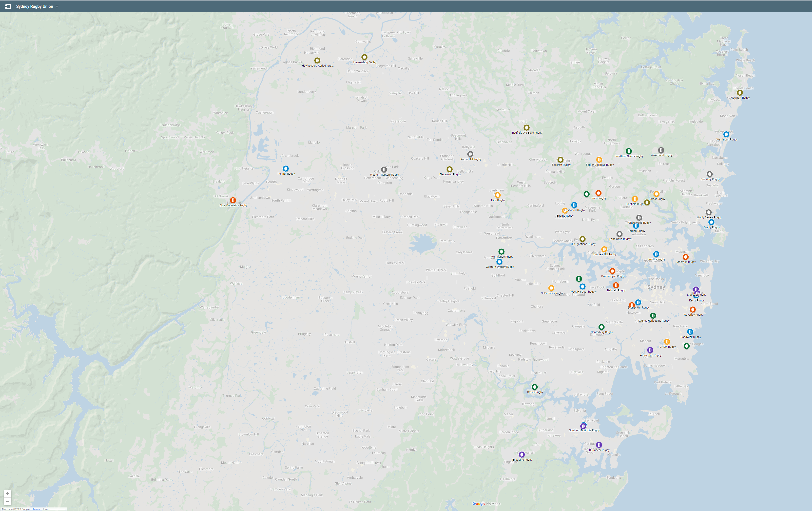This screenshot has width=812, height=511.
Task: Click the Warringah Rugby pin
Action: (726, 134)
